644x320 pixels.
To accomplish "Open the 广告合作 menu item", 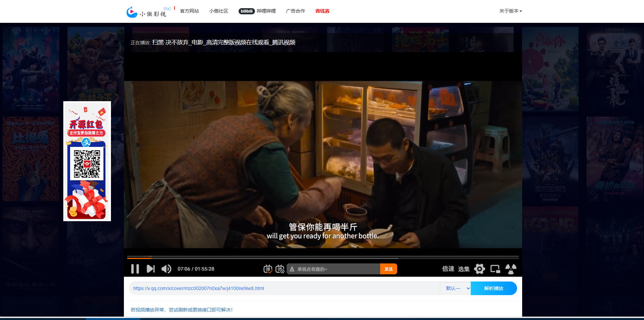I will tap(295, 11).
